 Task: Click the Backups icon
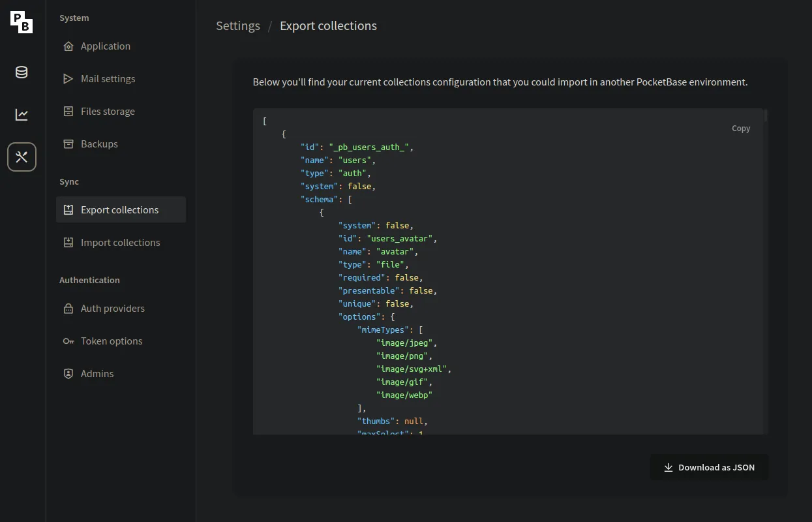click(68, 144)
